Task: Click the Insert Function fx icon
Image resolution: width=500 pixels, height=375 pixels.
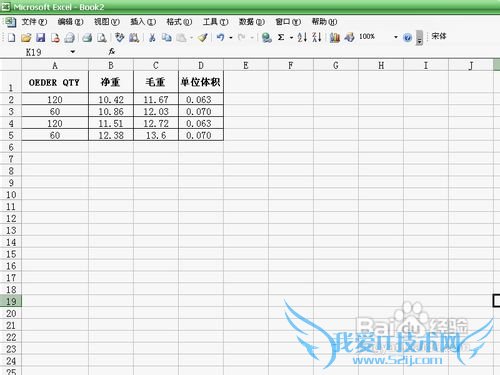Action: [x=112, y=52]
